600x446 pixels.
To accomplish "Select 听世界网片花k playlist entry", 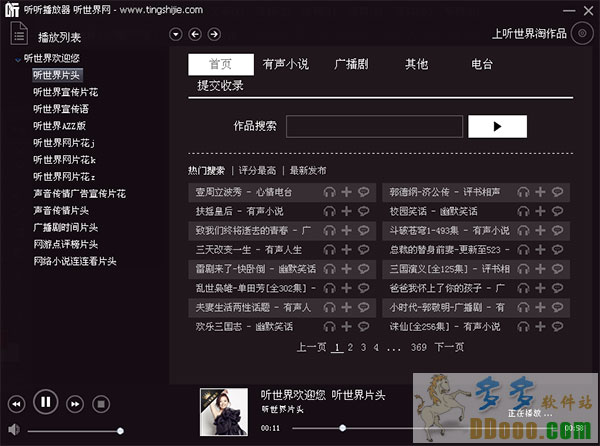I will pos(64,160).
